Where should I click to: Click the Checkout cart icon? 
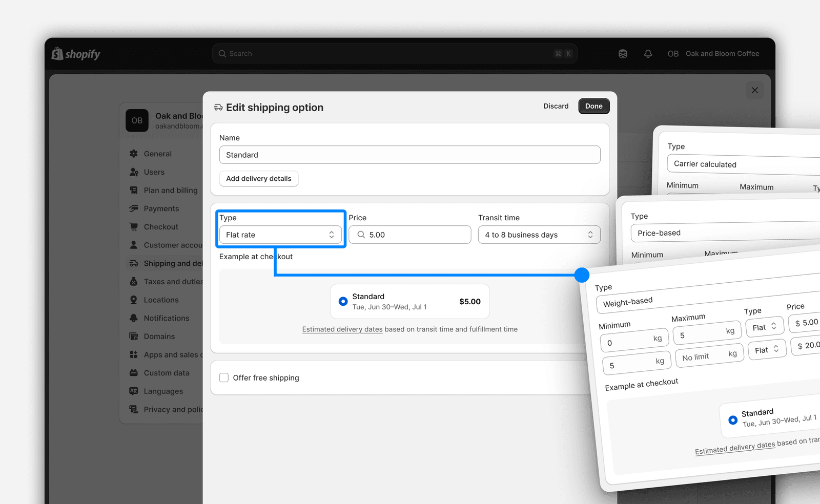(x=134, y=227)
